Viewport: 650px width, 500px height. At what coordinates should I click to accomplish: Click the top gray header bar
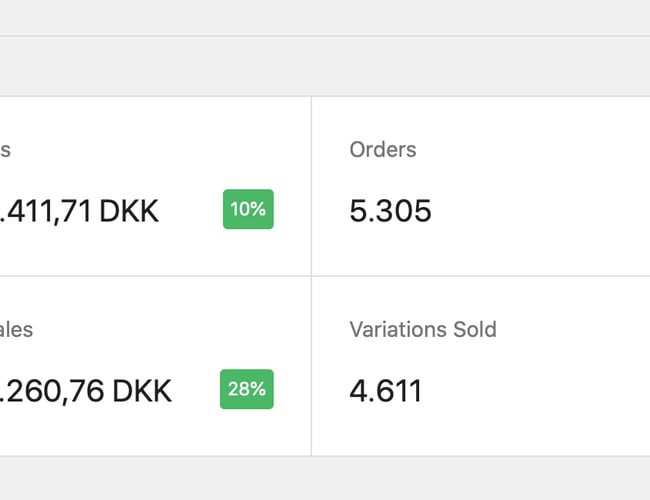point(325,18)
